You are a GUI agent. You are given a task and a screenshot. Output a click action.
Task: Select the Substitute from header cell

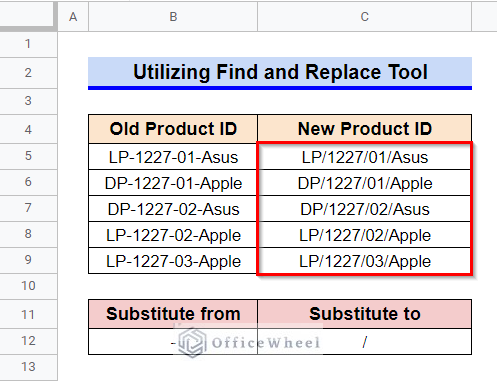click(173, 314)
